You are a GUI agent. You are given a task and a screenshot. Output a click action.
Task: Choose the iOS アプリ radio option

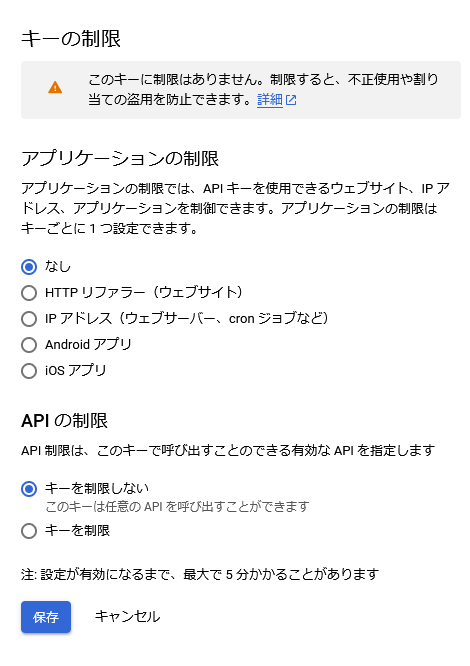pos(29,370)
